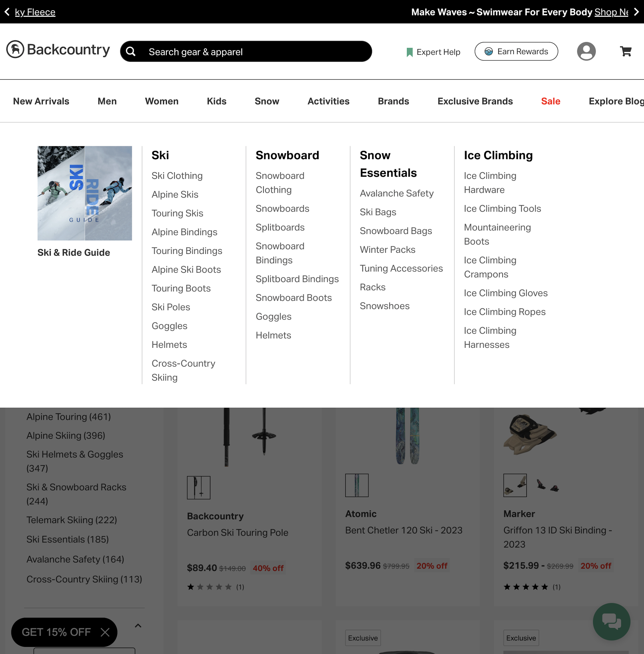Open the chat support bubble icon
The height and width of the screenshot is (654, 644).
611,622
